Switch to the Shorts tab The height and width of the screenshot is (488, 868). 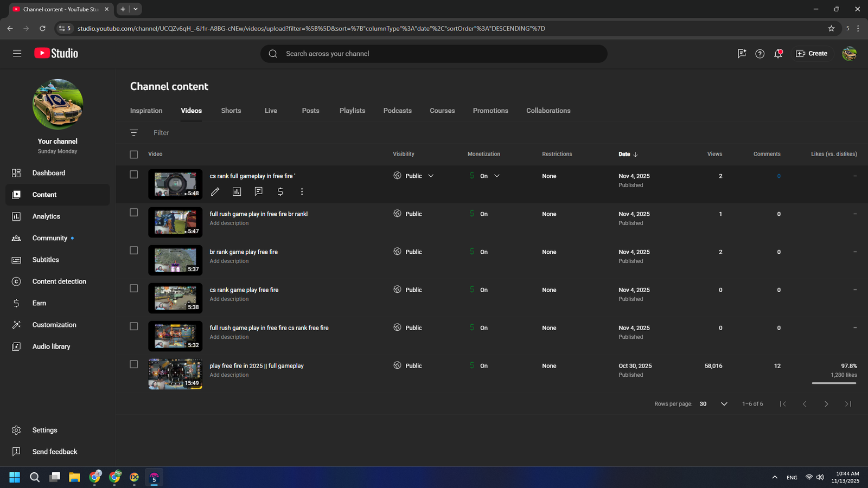pos(231,111)
